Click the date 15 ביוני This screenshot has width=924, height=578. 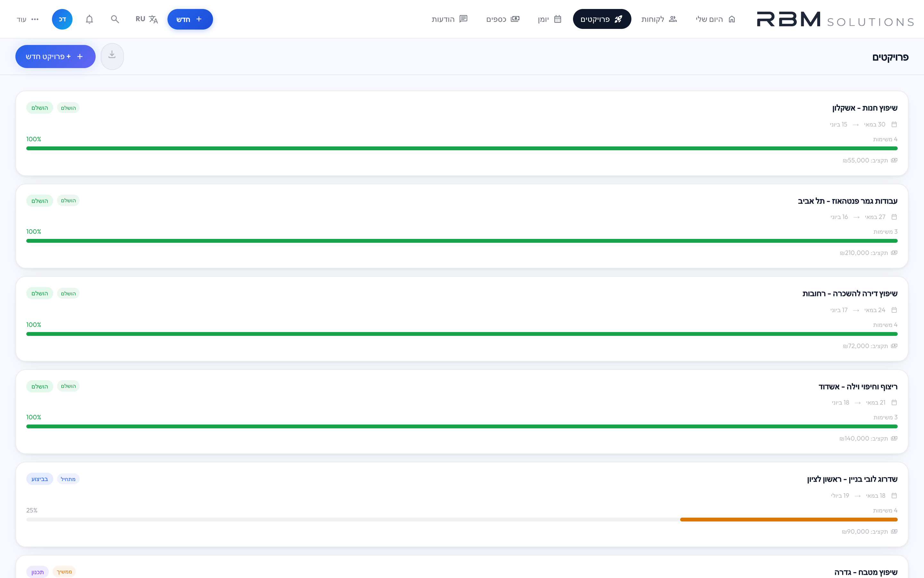point(838,125)
